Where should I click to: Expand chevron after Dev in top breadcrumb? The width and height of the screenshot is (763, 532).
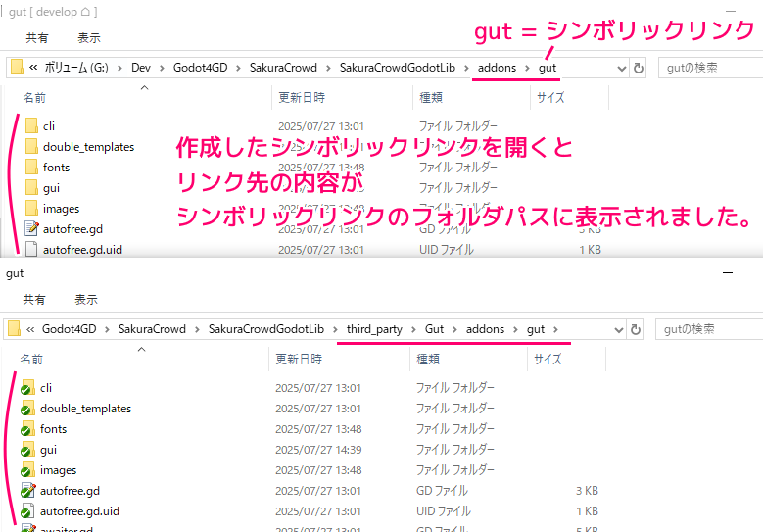(x=162, y=69)
